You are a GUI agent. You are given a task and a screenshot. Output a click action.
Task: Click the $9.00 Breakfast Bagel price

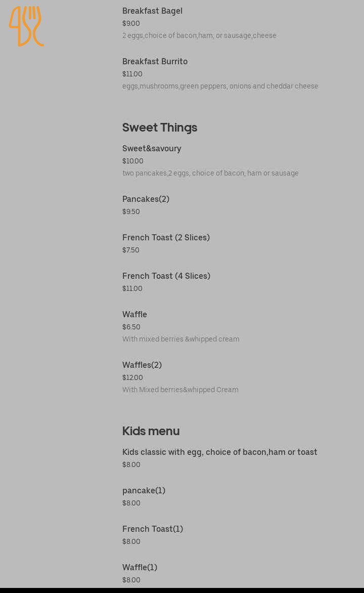click(x=131, y=23)
